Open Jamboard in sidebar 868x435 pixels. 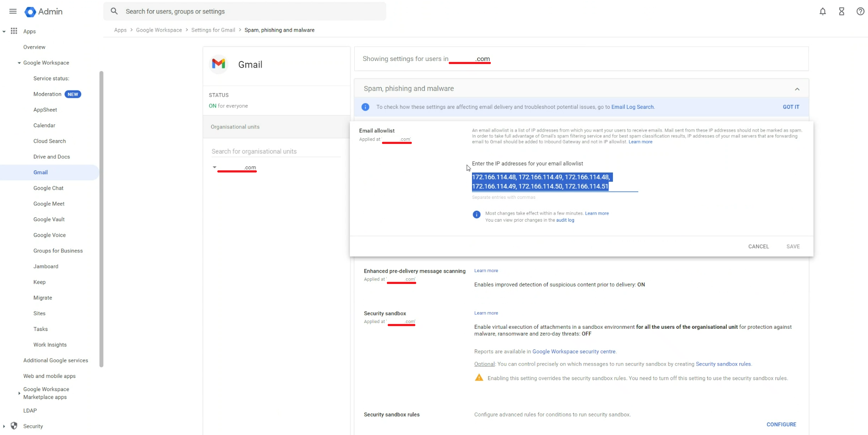click(46, 266)
